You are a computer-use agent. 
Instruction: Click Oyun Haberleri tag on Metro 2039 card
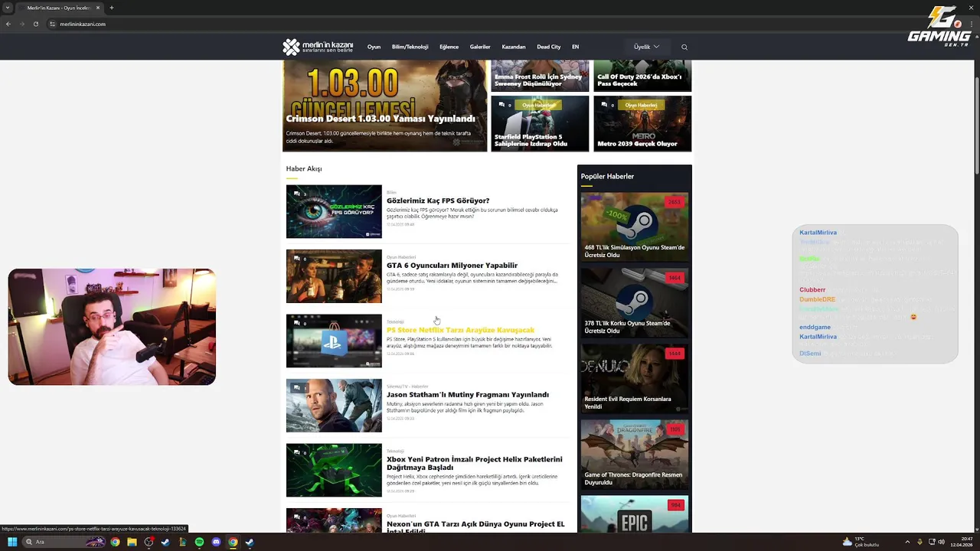[x=642, y=105]
